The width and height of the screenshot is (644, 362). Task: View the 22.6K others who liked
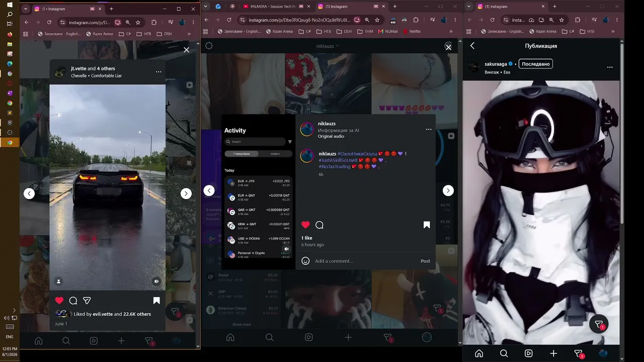tap(137, 314)
